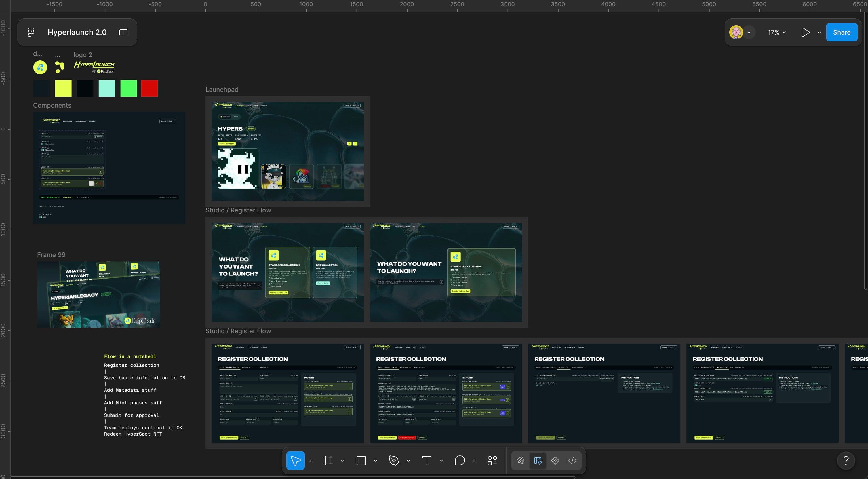Open the present options chevron beside Play

point(819,33)
